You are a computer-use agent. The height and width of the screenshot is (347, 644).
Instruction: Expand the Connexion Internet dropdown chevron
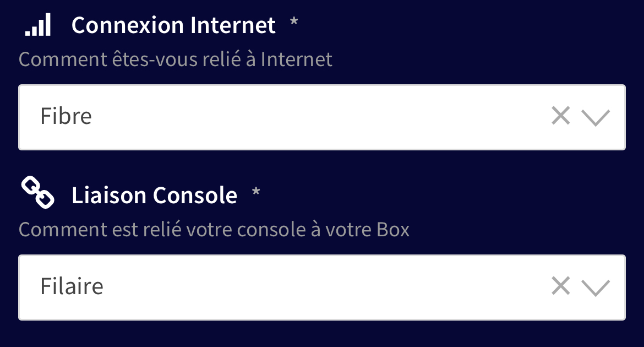pos(596,117)
